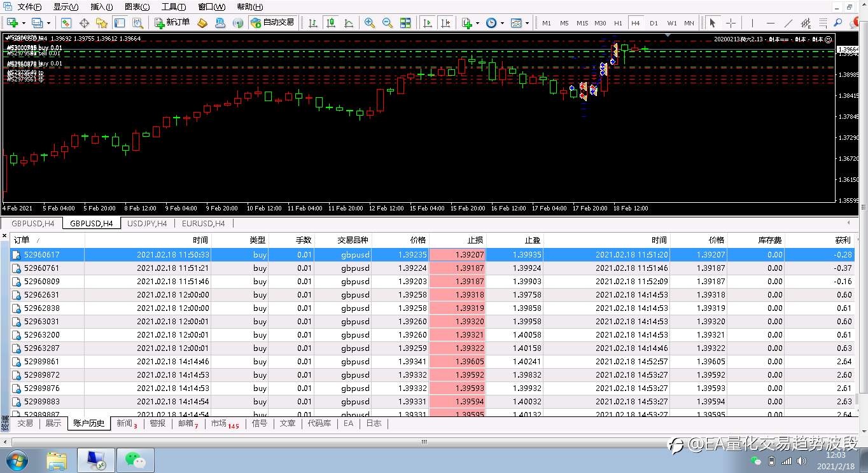Screen dimensions: 868x473
Task: Select the cursor arrow tool
Action: click(713, 23)
